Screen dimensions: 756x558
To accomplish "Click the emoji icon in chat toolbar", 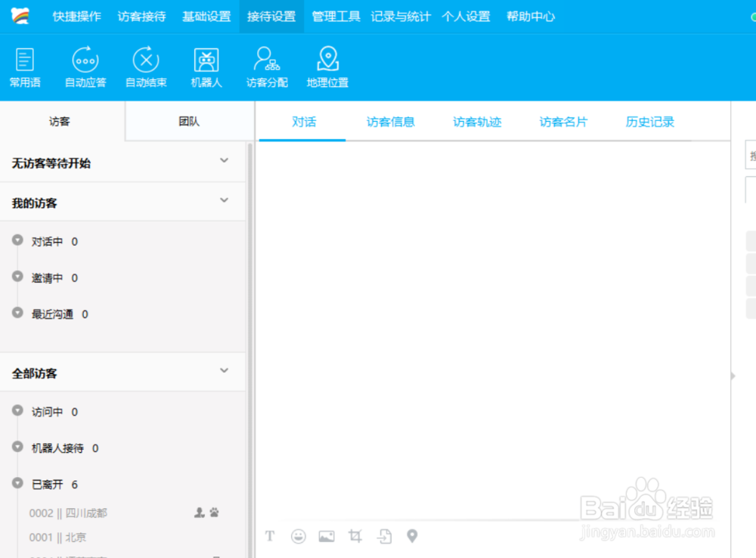I will (x=298, y=536).
